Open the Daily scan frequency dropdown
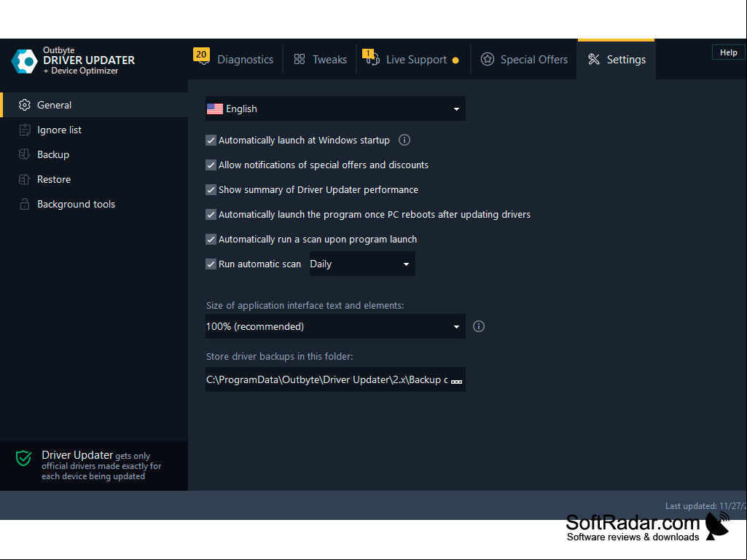747x560 pixels. click(362, 264)
